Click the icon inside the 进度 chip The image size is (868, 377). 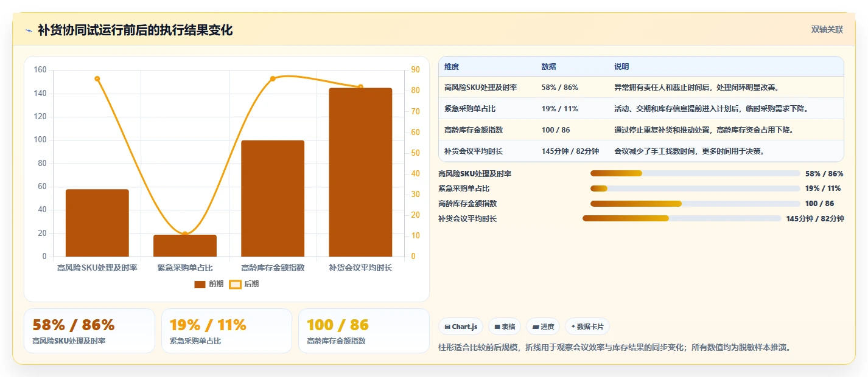click(536, 327)
